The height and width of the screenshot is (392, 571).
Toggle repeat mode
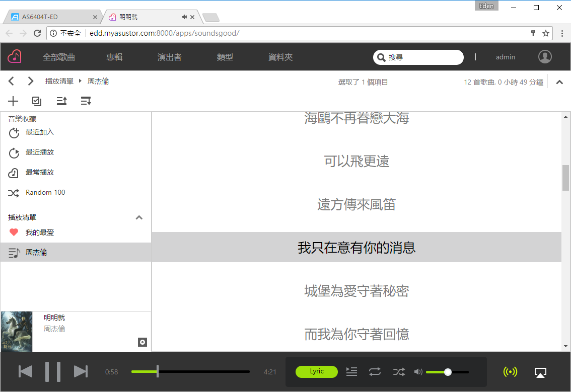pos(375,371)
